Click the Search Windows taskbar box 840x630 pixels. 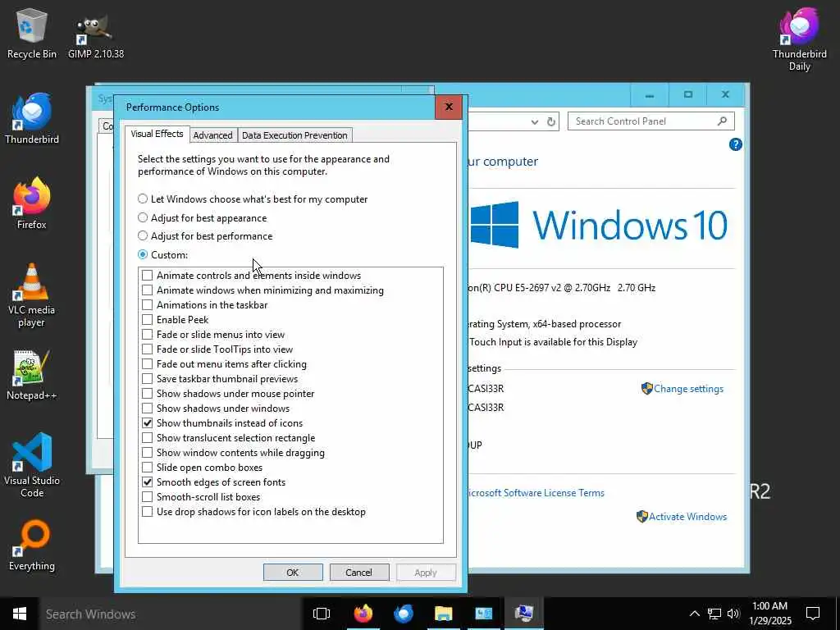tap(169, 614)
